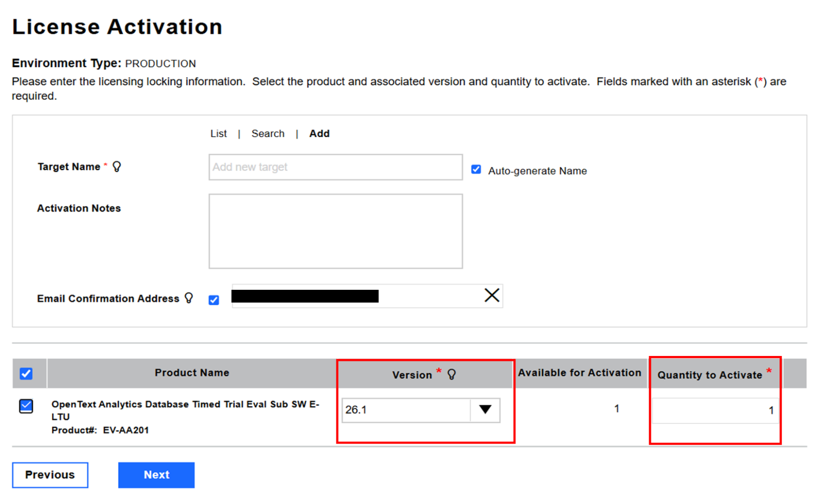Click the Version column lightbulb hint icon

[452, 375]
